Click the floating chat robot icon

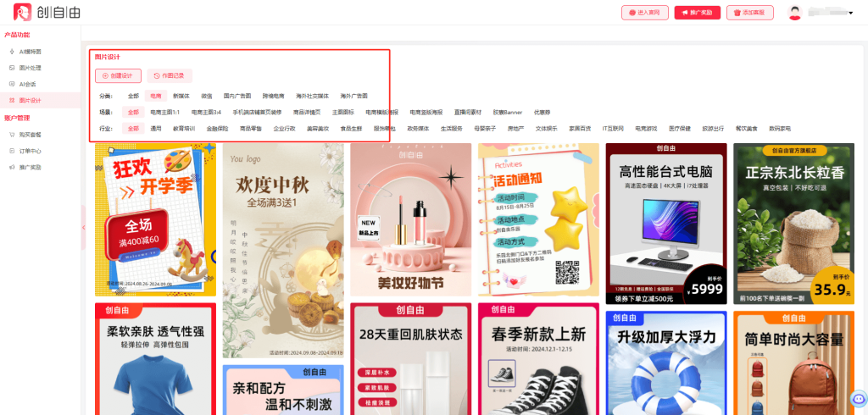(x=857, y=397)
